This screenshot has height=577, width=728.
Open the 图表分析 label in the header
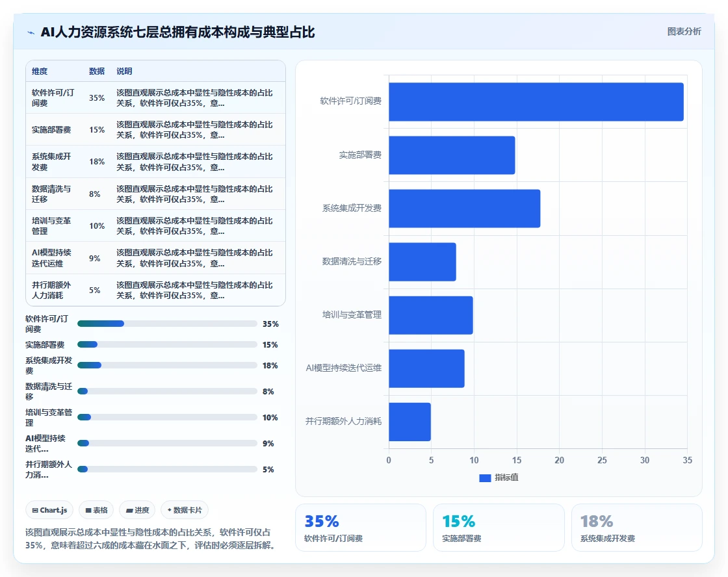click(x=684, y=32)
